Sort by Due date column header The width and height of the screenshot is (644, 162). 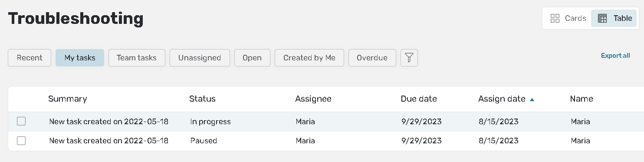tap(419, 99)
